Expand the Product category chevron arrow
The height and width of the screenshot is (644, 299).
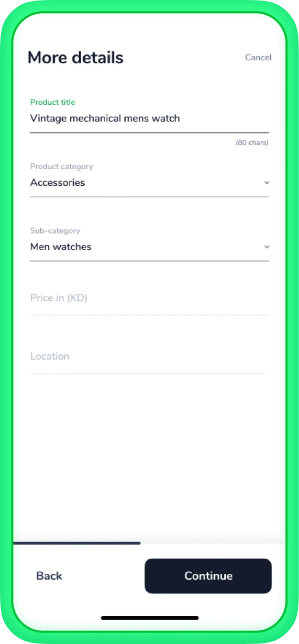[x=267, y=183]
